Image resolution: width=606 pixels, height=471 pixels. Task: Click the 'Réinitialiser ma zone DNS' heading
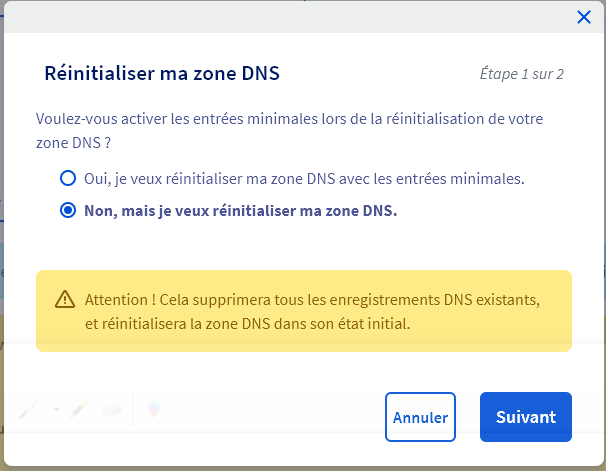point(161,73)
